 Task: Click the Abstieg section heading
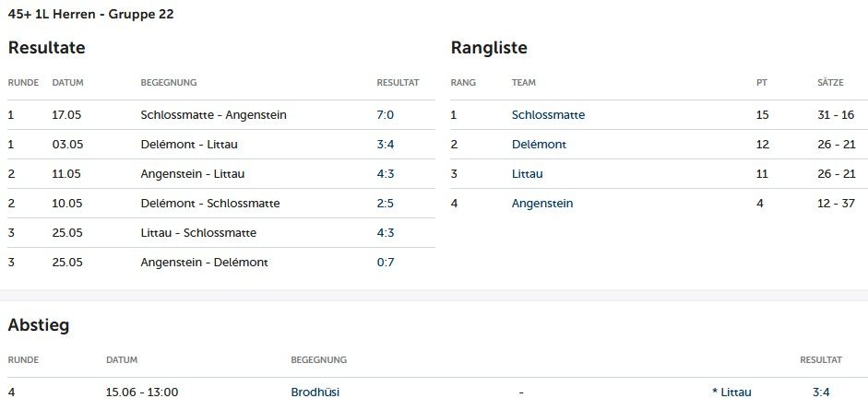click(39, 325)
